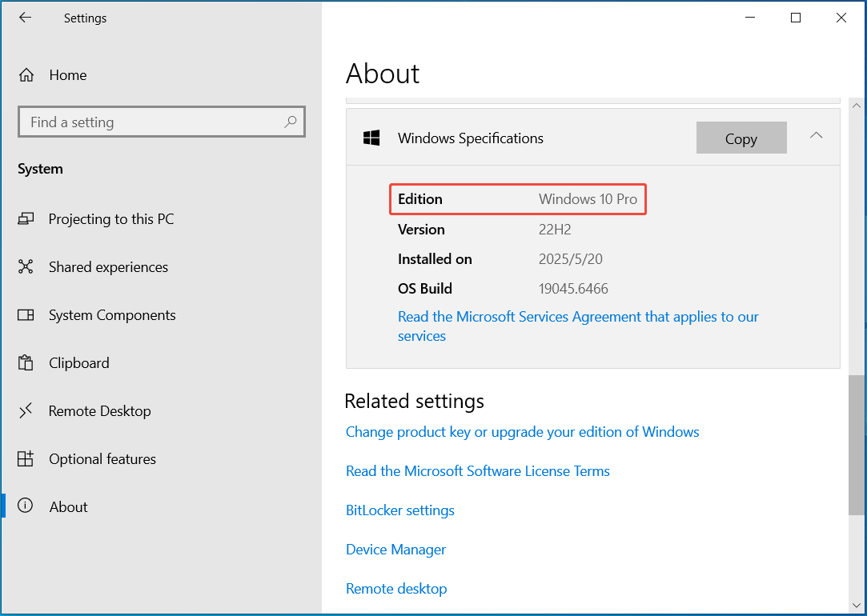Open BitLocker settings link
Image resolution: width=867 pixels, height=616 pixels.
[x=400, y=510]
